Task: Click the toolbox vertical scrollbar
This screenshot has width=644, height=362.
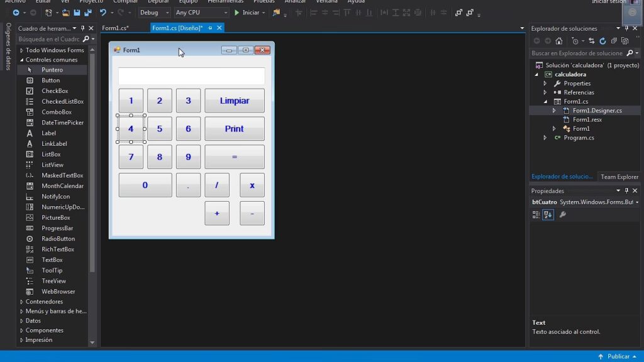Action: [x=93, y=189]
